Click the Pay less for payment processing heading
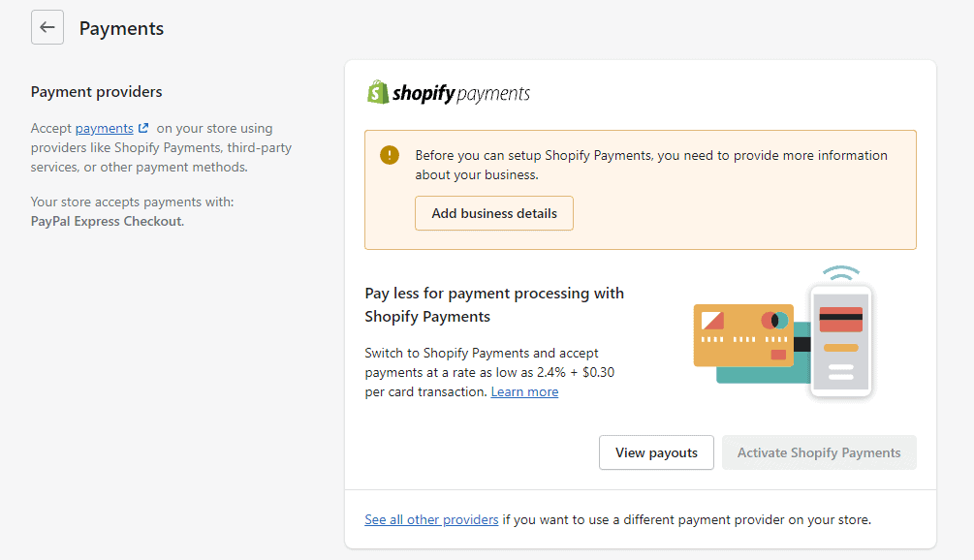 493,304
